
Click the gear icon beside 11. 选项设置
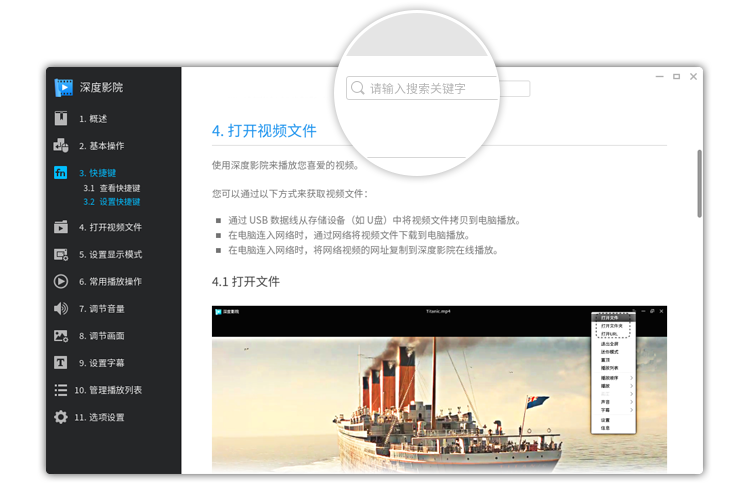61,417
